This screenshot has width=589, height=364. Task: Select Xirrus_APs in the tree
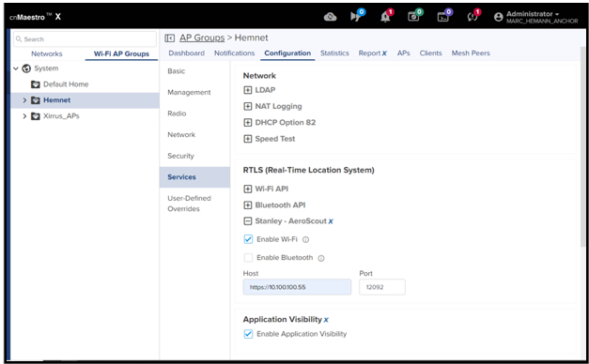coord(61,116)
